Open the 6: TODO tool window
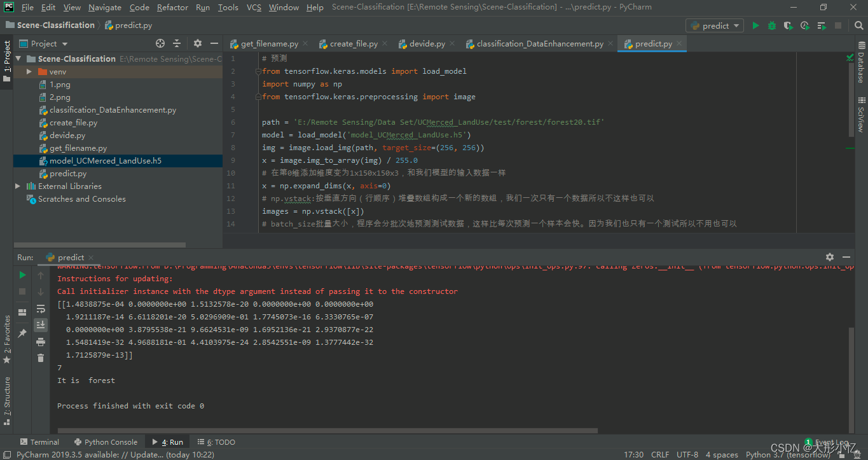Image resolution: width=868 pixels, height=460 pixels. 216,442
